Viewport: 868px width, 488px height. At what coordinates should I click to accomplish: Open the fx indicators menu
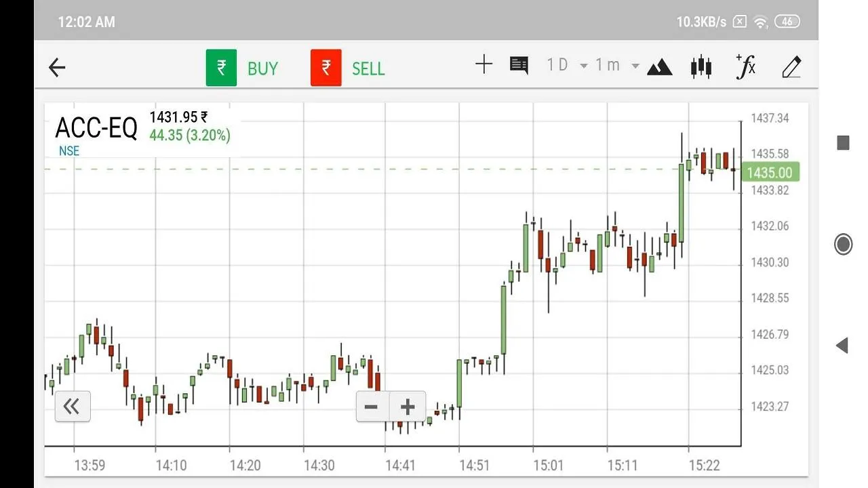click(746, 66)
